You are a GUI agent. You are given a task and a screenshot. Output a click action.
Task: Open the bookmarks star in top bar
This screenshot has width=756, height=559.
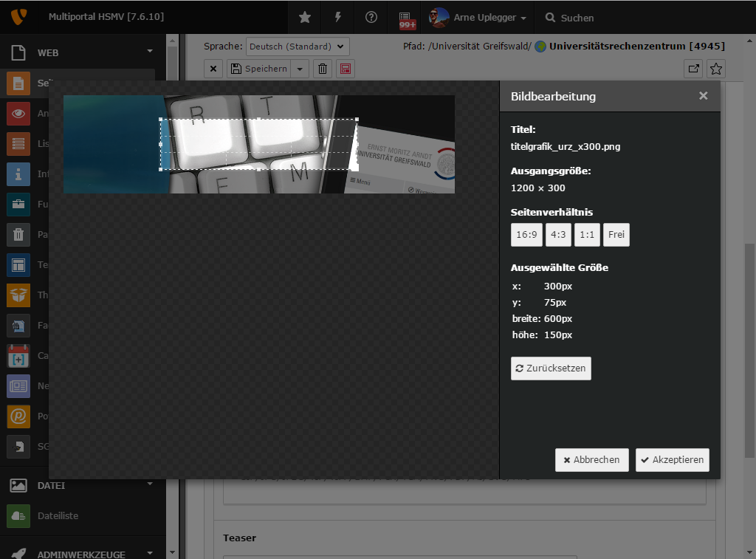click(x=305, y=17)
